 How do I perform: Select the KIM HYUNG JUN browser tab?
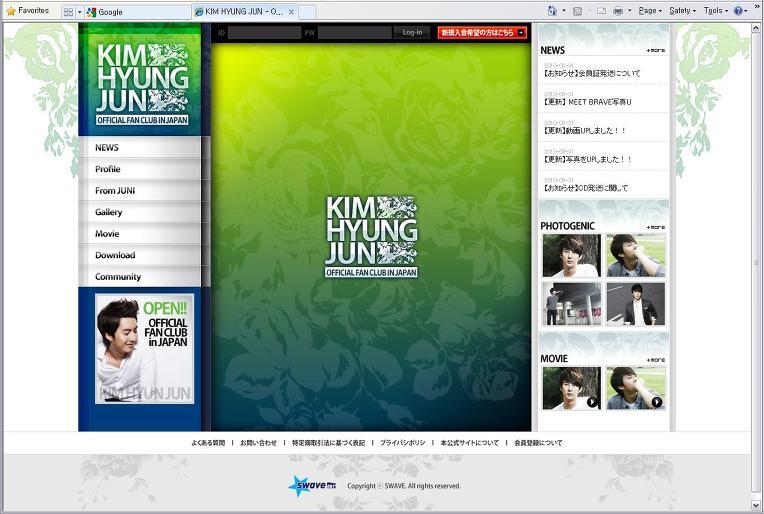[x=239, y=12]
